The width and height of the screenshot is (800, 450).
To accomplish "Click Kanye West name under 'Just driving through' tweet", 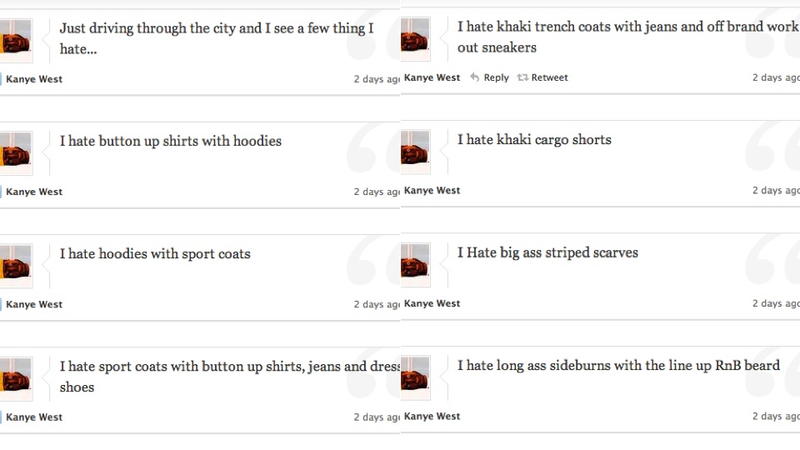I will (34, 79).
